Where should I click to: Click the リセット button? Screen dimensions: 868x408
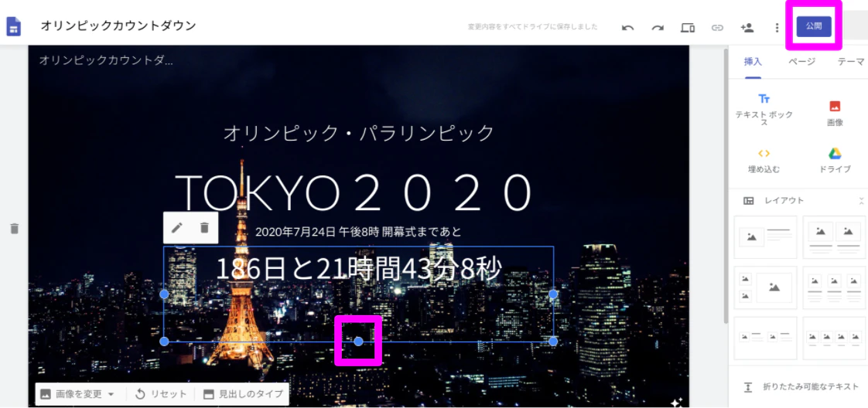161,394
